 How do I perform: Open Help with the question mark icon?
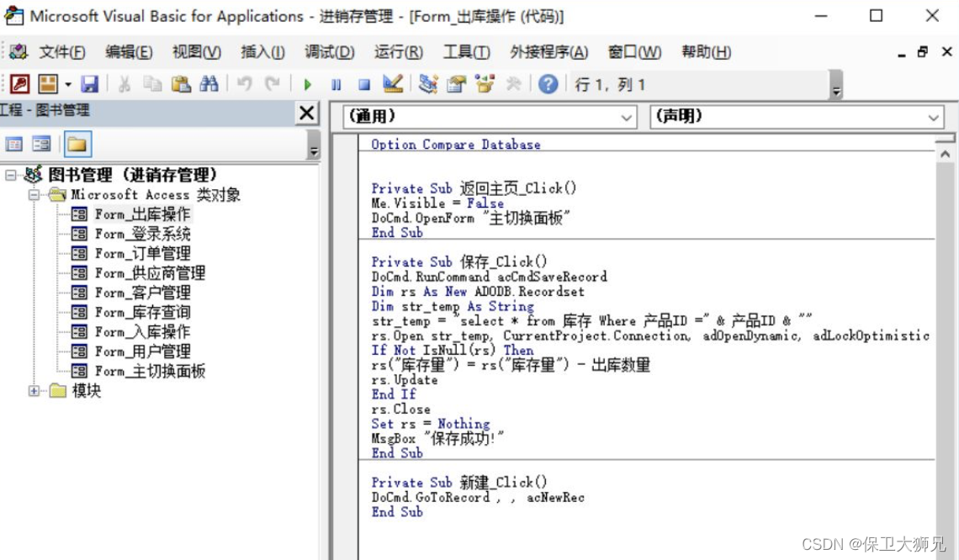click(x=548, y=84)
